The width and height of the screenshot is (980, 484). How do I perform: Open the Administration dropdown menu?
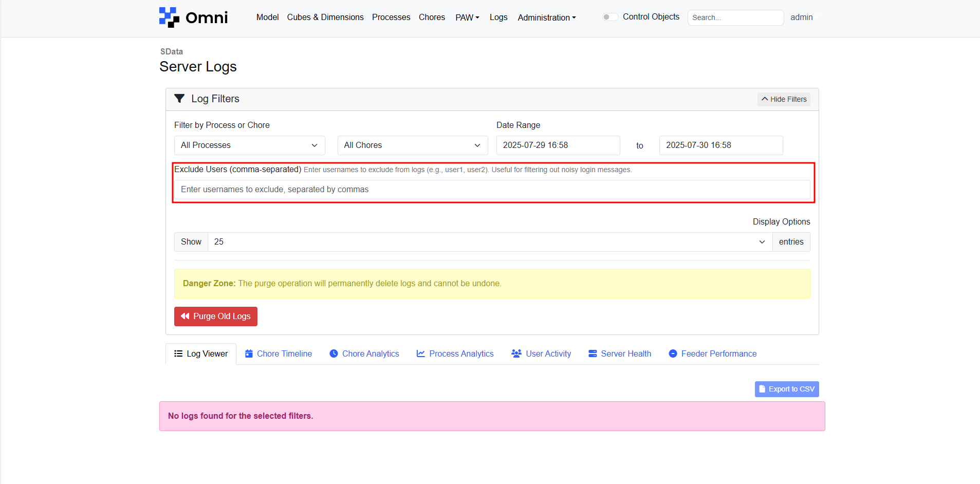[547, 17]
